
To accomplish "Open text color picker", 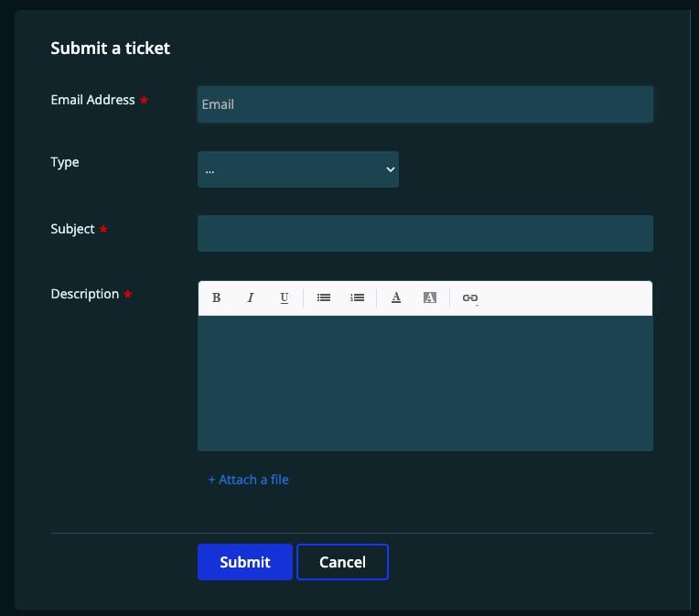I will click(396, 297).
